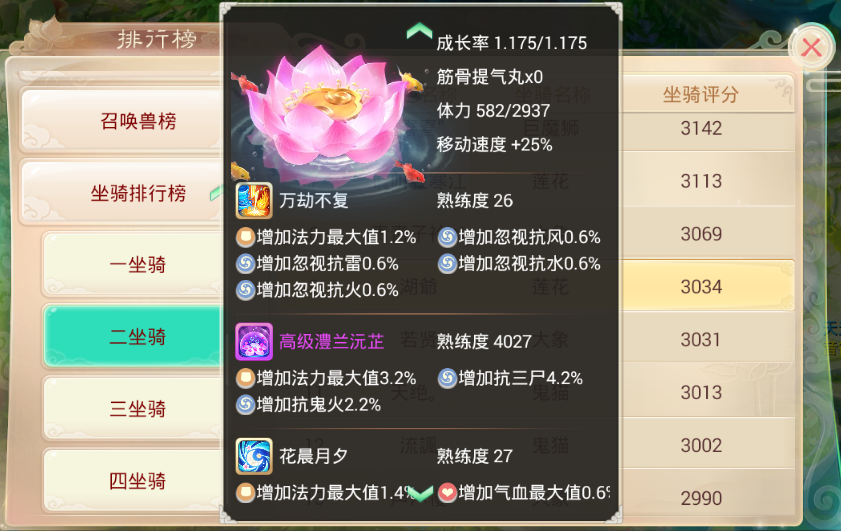Show more content with the green down chevron
Screen dimensions: 841x531
(x=419, y=493)
